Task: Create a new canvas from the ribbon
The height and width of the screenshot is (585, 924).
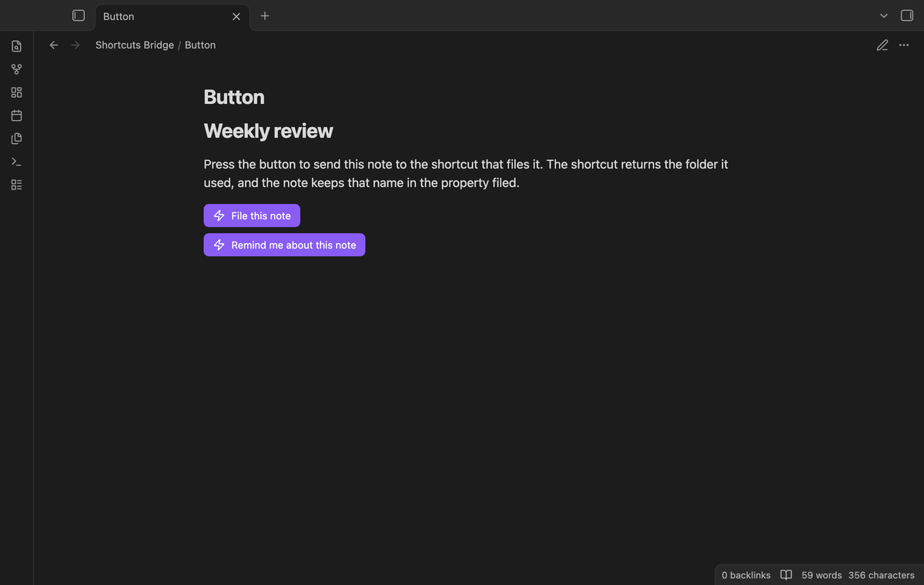Action: click(x=17, y=92)
